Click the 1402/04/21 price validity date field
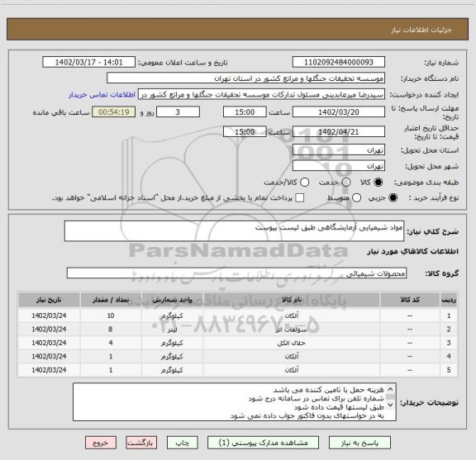Screen dimensions: 476x460 point(339,131)
